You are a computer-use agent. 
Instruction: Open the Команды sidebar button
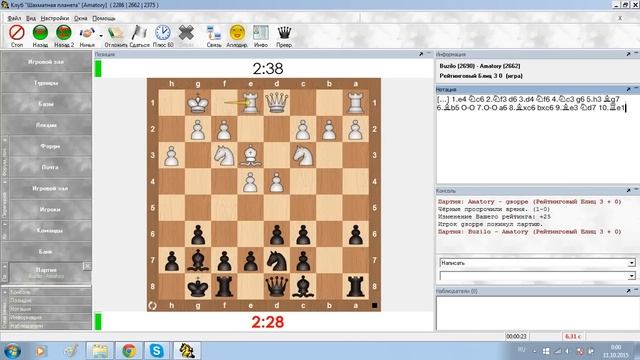(x=50, y=231)
